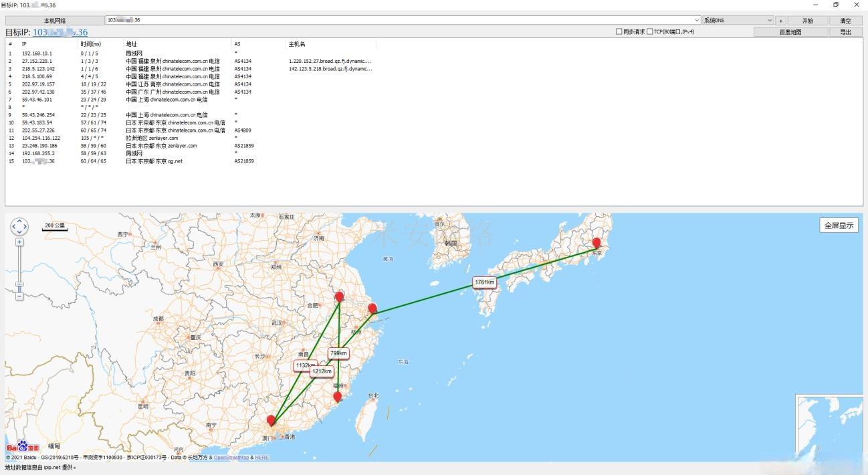Select hop 7 with IP 59.43.46.101
Image resolution: width=868 pixels, height=475 pixels.
(191, 100)
